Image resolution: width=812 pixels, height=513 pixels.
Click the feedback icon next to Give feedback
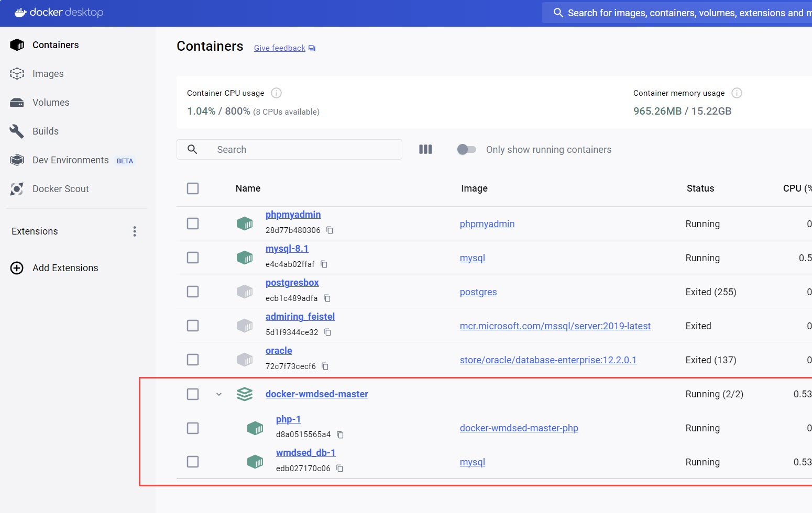click(x=312, y=48)
